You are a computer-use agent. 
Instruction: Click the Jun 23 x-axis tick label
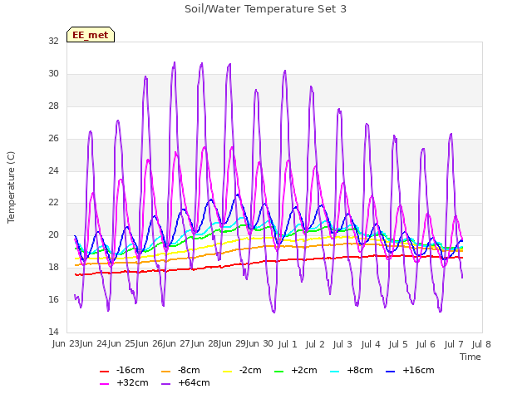66,344
